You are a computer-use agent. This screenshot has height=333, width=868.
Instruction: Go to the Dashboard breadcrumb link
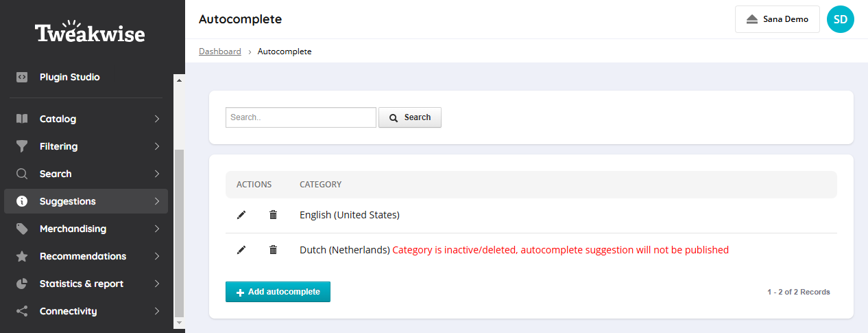(x=220, y=51)
